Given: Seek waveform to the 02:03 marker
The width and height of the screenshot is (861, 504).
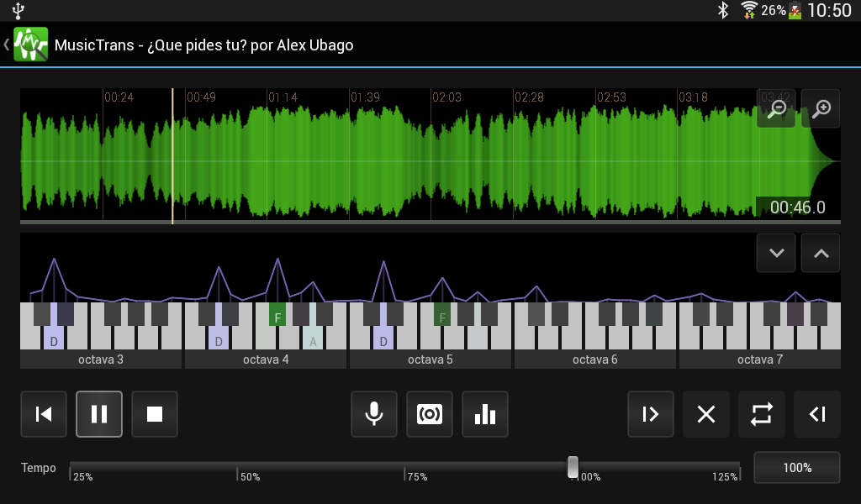Looking at the screenshot, I should [446, 97].
